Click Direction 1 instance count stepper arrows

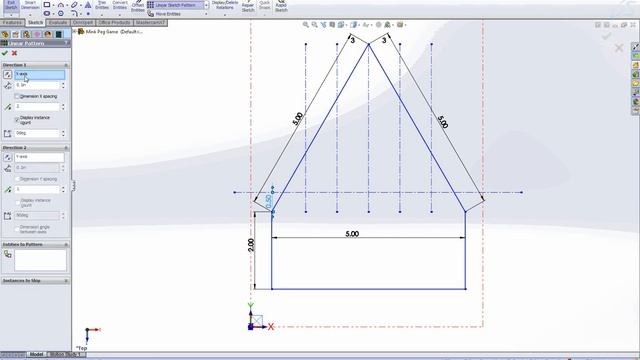coord(63,107)
